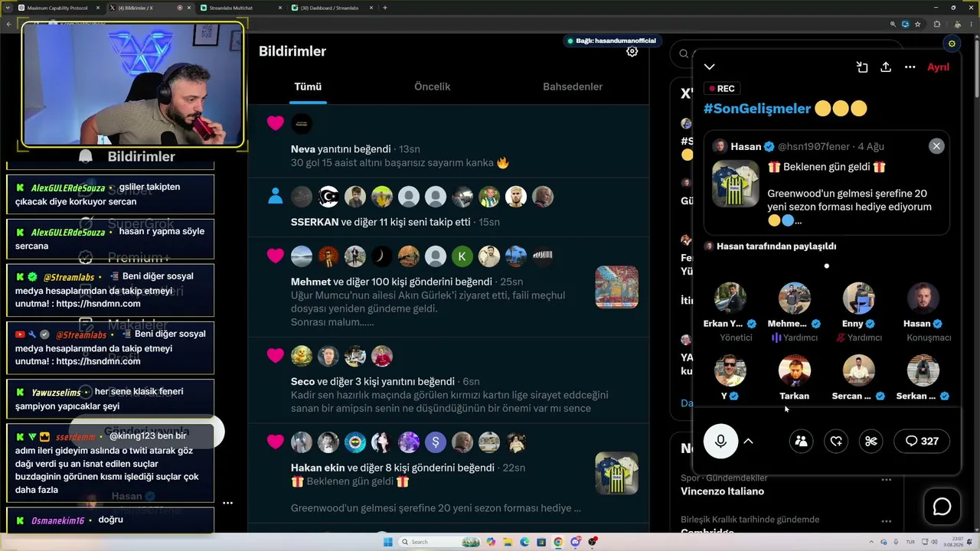
Task: Dismiss the shared Hasan post card in Space
Action: click(x=936, y=146)
